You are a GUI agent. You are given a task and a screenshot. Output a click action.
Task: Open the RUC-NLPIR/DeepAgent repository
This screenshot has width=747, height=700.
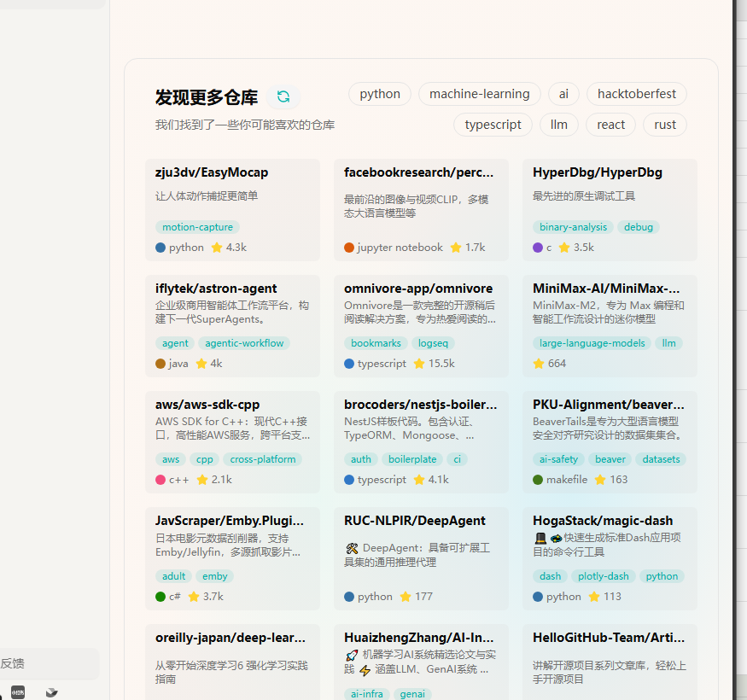point(414,521)
